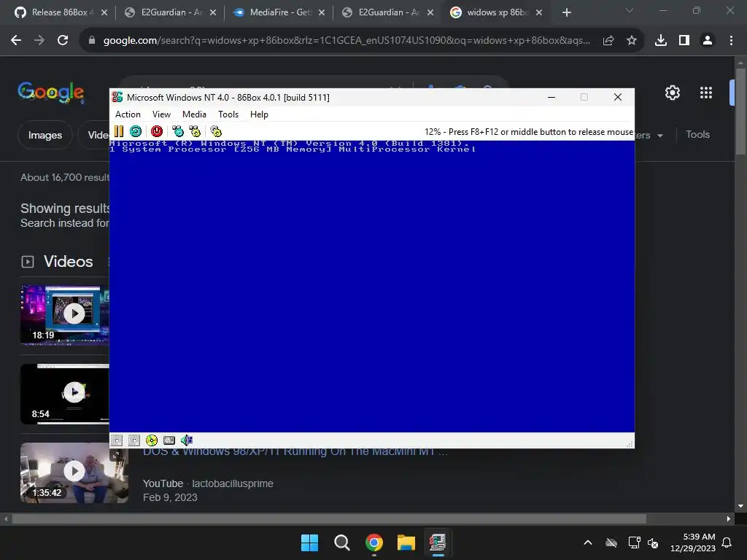Open DOS & Windows 98/XP/11 video link

click(295, 451)
